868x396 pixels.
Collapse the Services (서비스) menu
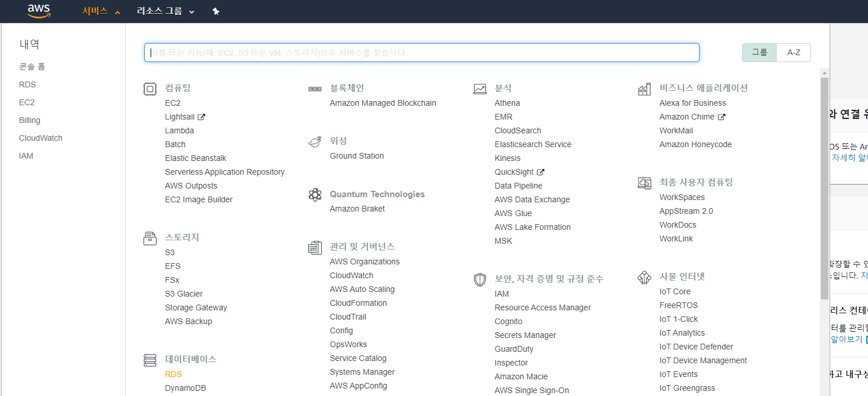pos(101,11)
